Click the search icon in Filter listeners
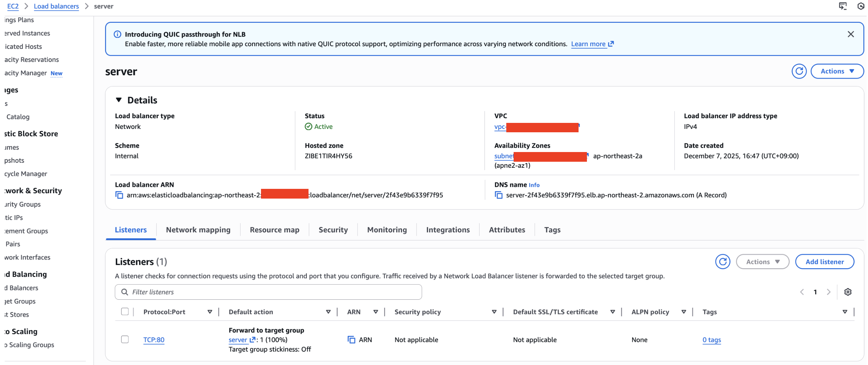This screenshot has height=365, width=868. (124, 292)
